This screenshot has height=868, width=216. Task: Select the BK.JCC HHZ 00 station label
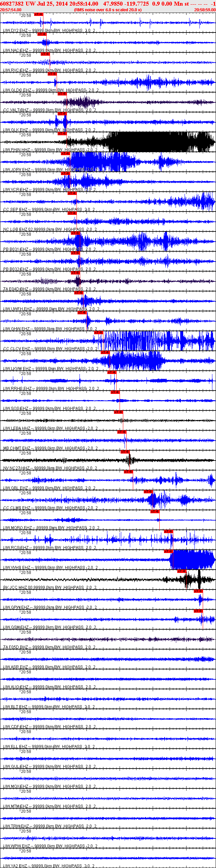(x=50, y=587)
